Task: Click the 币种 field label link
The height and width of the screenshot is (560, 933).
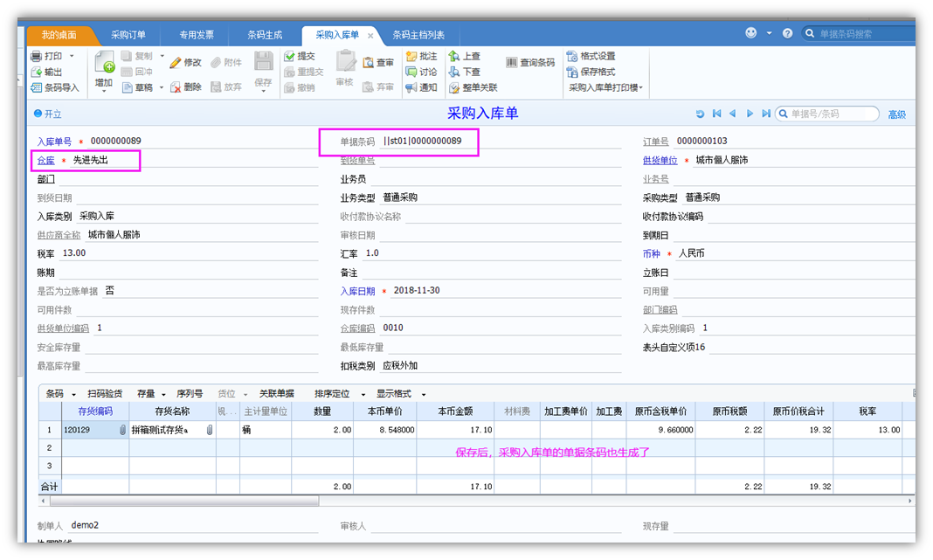Action: pyautogui.click(x=651, y=253)
